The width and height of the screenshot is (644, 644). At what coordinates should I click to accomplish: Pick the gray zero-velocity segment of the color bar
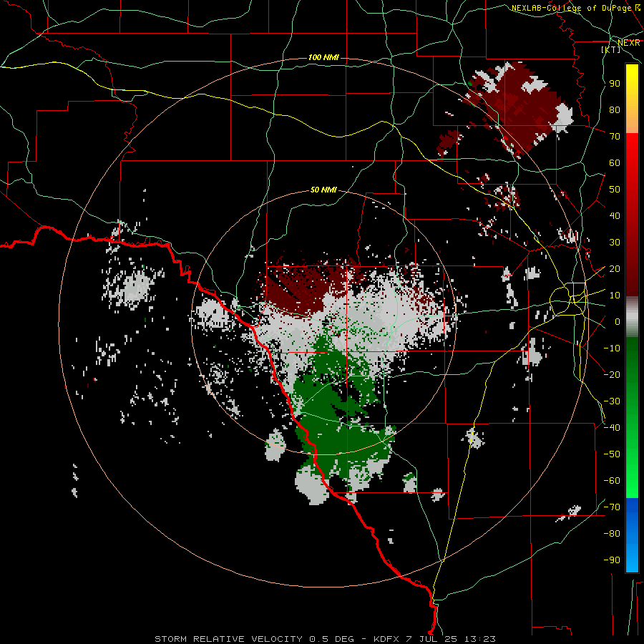632,317
